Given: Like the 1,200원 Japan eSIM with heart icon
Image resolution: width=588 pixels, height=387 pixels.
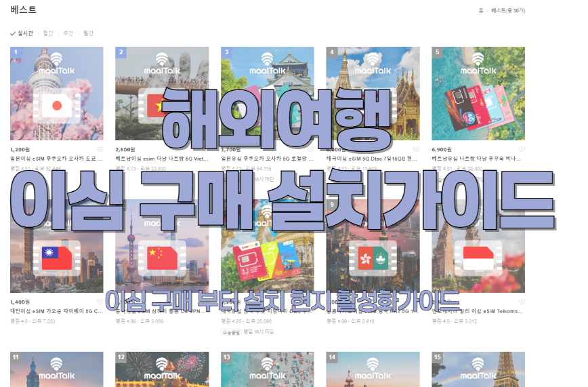Looking at the screenshot, I should coord(100,149).
